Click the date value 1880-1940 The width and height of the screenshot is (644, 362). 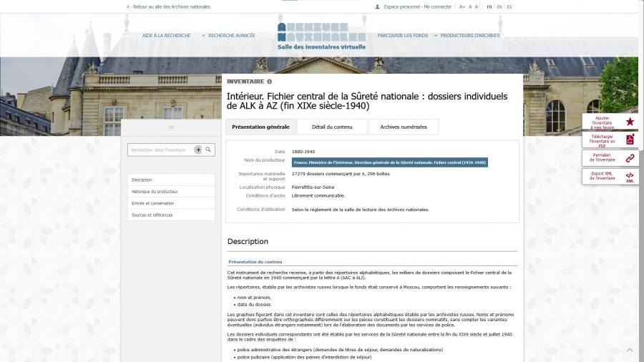point(303,152)
